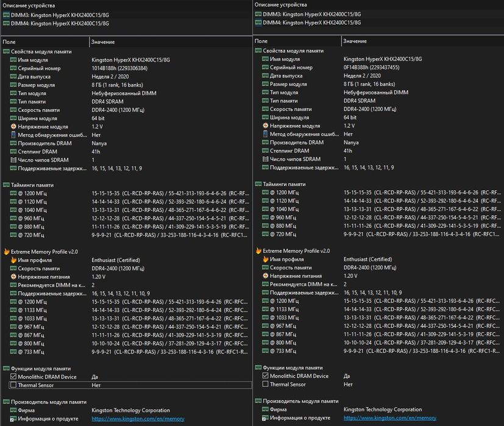Click flame icon beside 'Имя профиля' in right panel
The image size is (504, 426).
coord(265,259)
